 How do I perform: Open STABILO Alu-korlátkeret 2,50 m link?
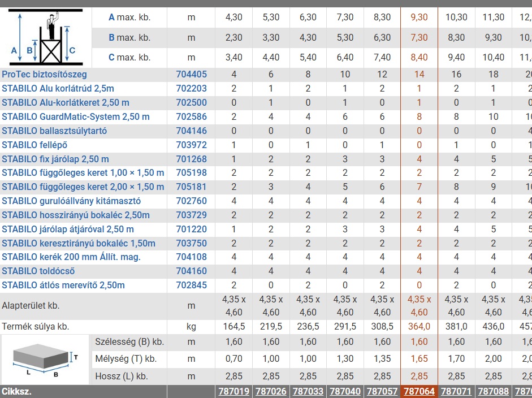pos(66,103)
